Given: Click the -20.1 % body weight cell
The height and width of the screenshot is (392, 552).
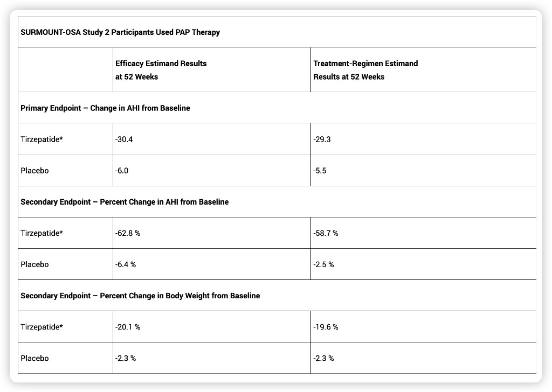Looking at the screenshot, I should [x=128, y=327].
